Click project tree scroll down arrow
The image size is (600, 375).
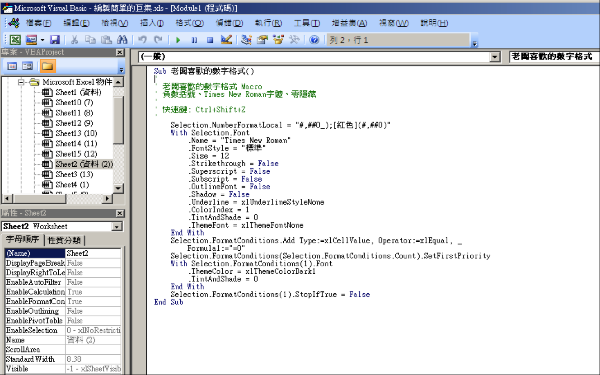(x=118, y=189)
